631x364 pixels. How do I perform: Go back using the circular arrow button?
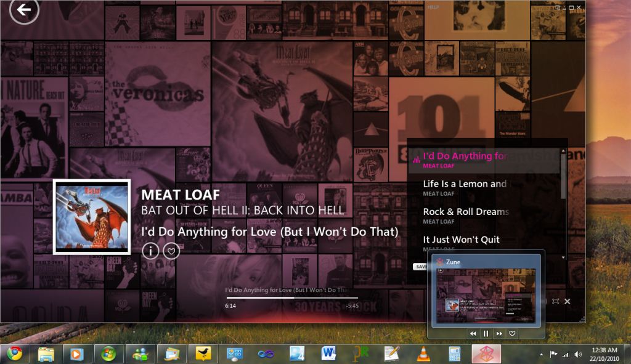(x=24, y=10)
